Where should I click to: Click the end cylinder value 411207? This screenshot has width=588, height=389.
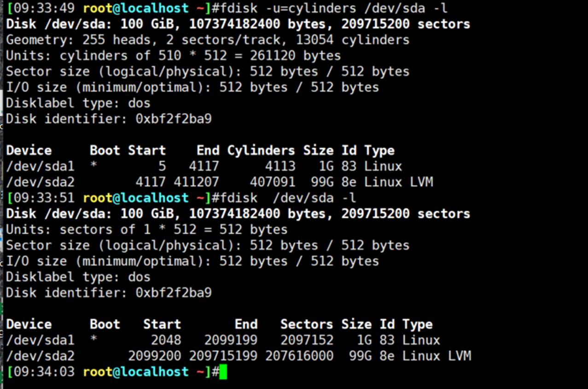196,182
